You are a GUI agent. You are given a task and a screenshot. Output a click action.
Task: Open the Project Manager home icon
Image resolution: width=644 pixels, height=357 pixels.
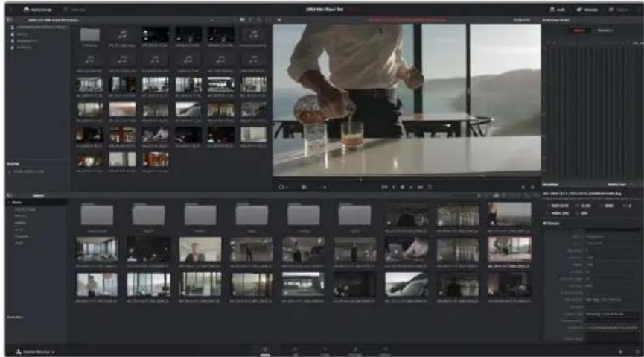tap(620, 352)
